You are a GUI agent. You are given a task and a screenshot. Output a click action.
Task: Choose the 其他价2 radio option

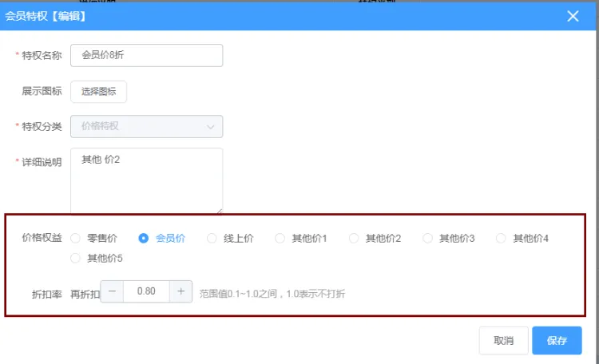tap(354, 238)
